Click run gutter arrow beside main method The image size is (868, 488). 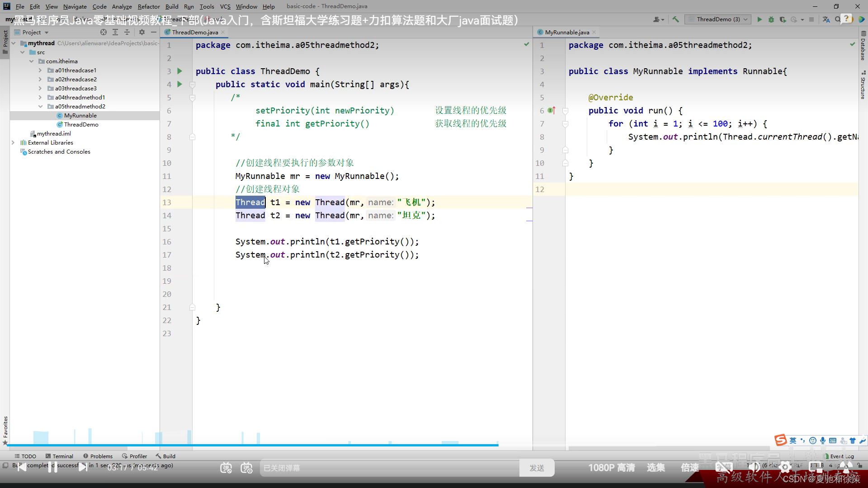tap(179, 84)
